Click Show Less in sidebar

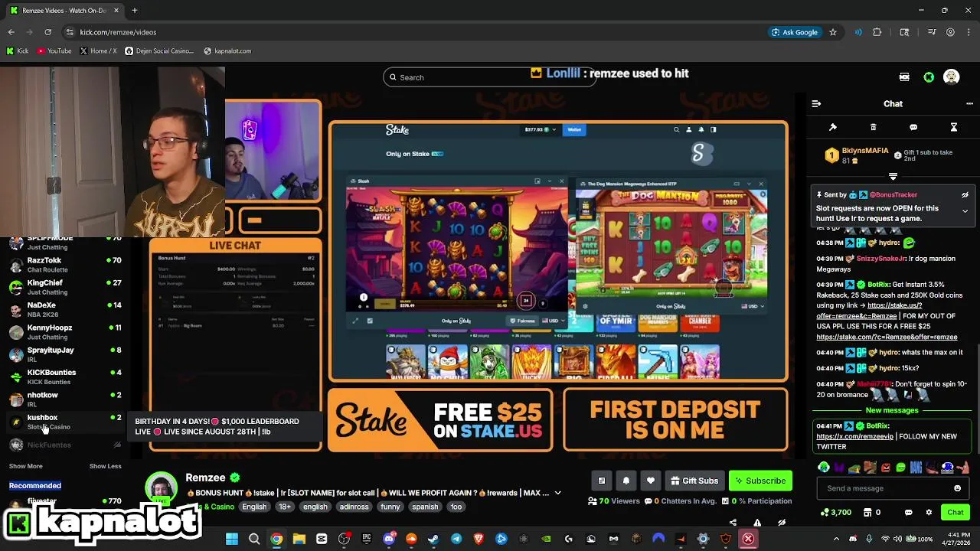pyautogui.click(x=105, y=466)
